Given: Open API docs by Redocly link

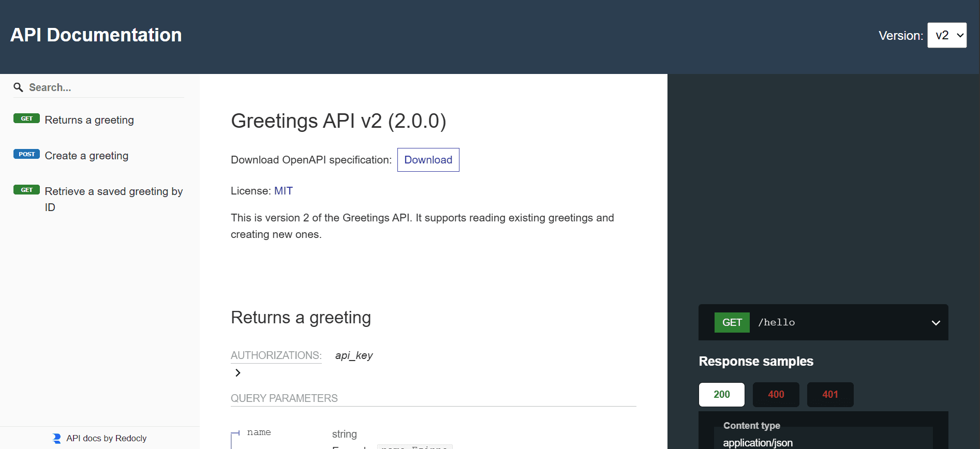Looking at the screenshot, I should click(x=106, y=438).
